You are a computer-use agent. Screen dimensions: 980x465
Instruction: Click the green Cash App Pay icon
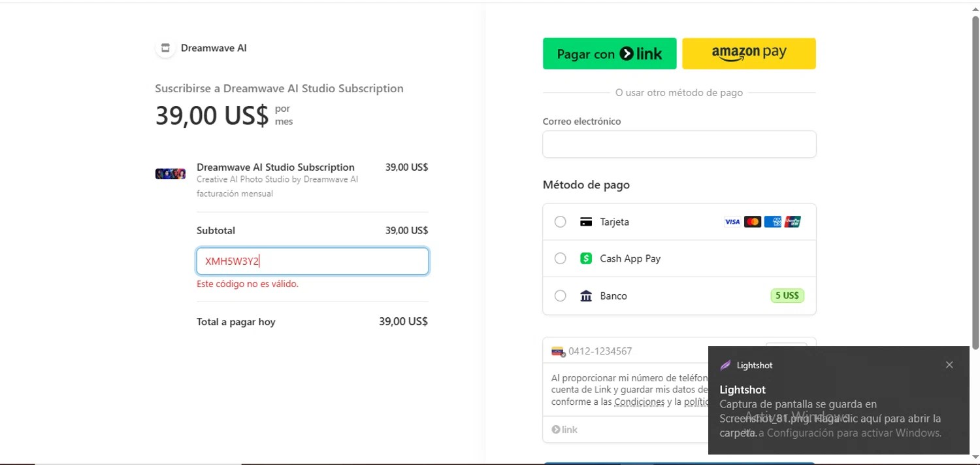(586, 258)
